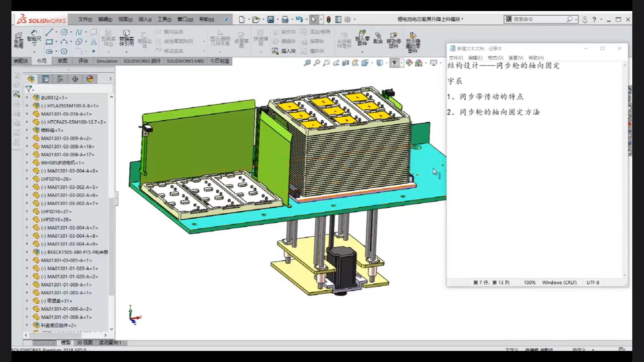Click 显示隐藏的零部件 Show Hidden Components

point(413,42)
